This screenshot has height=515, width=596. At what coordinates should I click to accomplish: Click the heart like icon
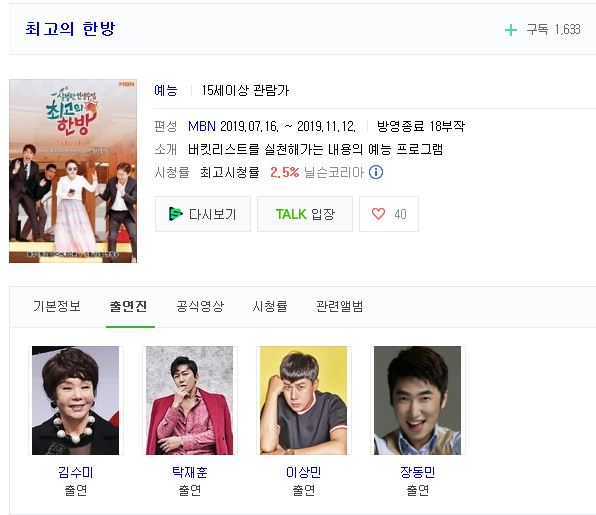click(x=378, y=214)
